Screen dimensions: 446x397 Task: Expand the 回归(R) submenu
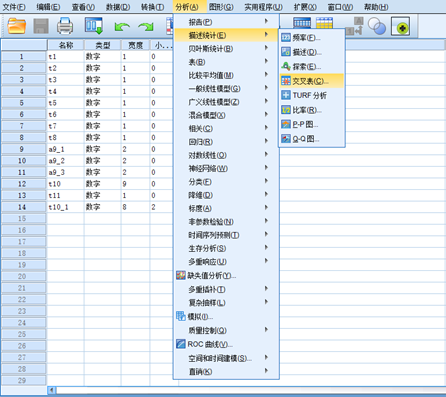point(226,142)
